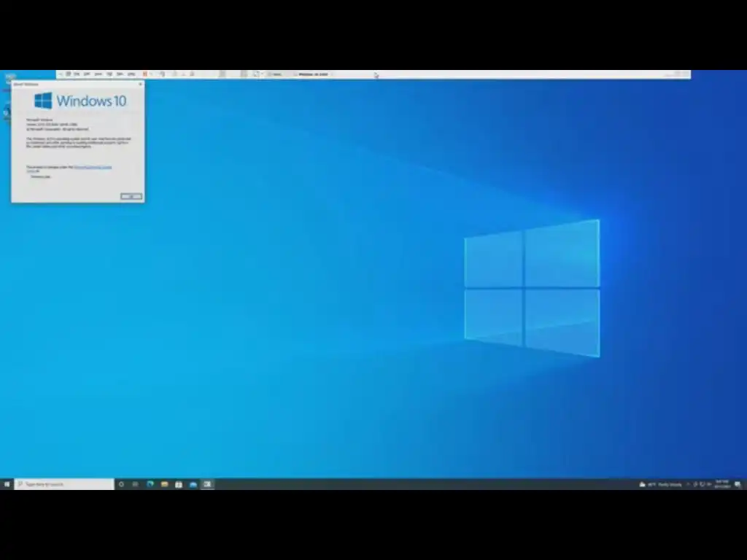Open Microsoft Store from the taskbar
The width and height of the screenshot is (747, 560).
pos(179,484)
